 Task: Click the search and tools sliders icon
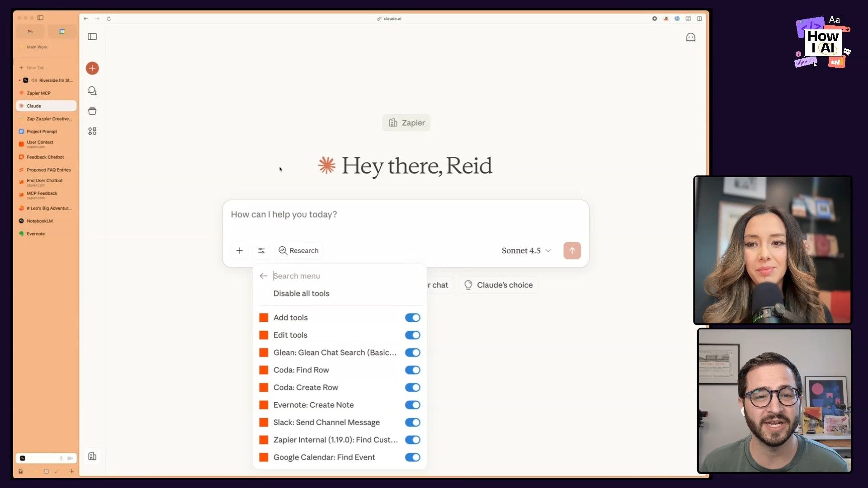click(x=261, y=250)
